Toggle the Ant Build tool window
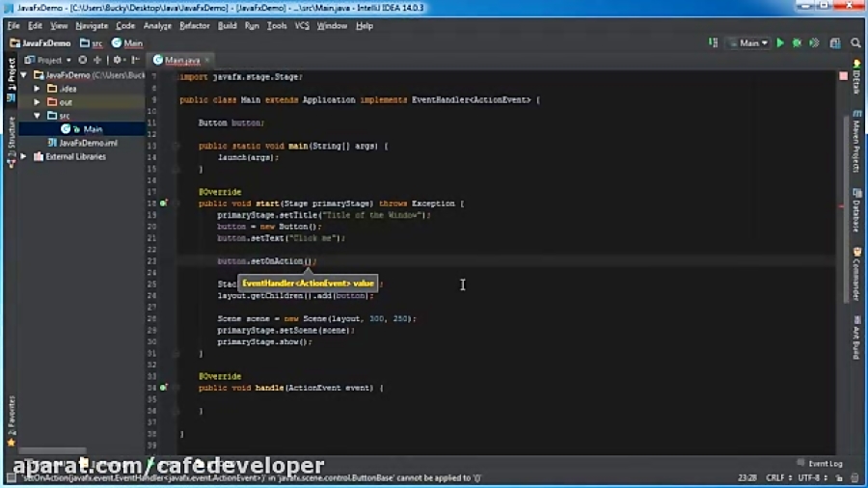Image resolution: width=868 pixels, height=488 pixels. [x=856, y=338]
